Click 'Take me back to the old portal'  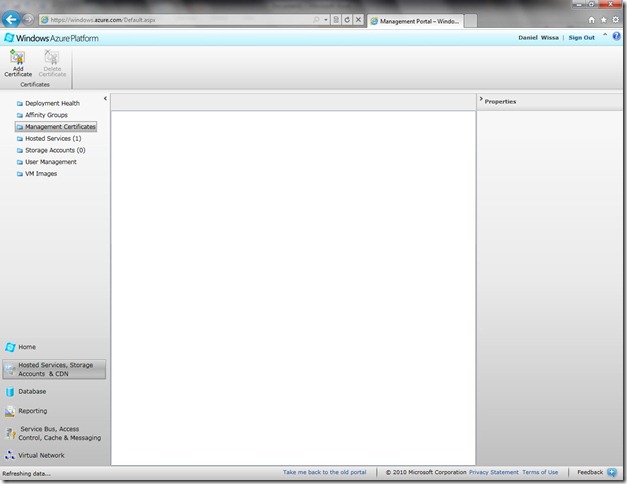tap(324, 472)
